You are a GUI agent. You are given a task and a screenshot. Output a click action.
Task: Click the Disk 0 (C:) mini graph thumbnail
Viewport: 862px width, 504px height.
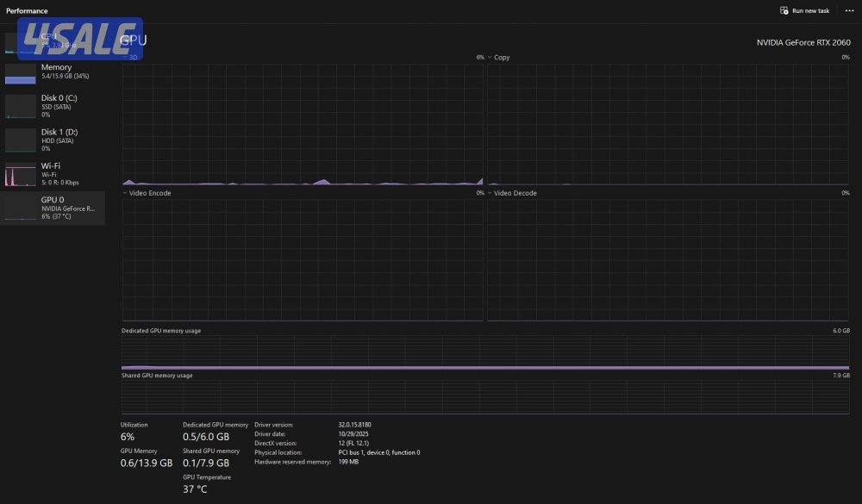point(21,106)
